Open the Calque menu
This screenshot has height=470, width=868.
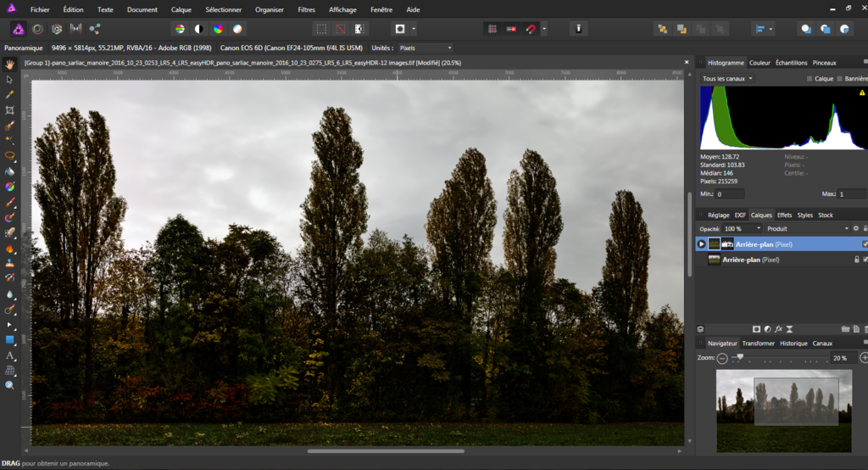(181, 9)
